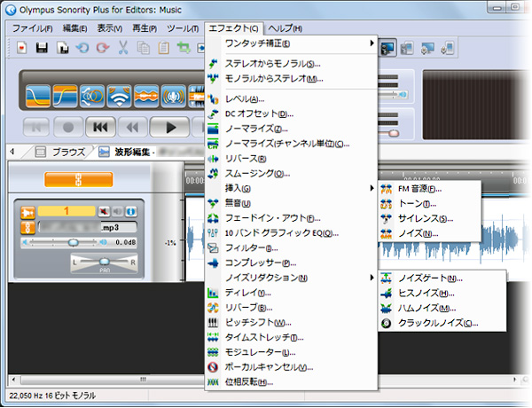Click the scissors cut icon
This screenshot has width=532, height=408.
(x=123, y=48)
